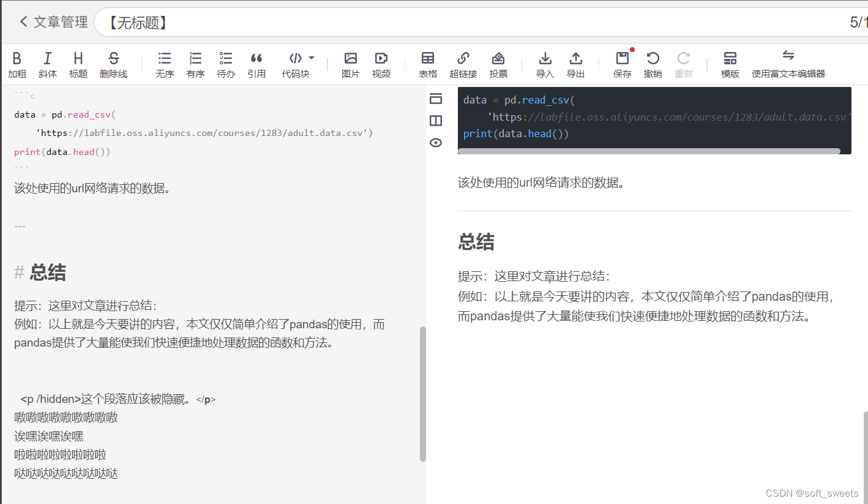Image resolution: width=868 pixels, height=504 pixels.
Task: Import a file with 导入
Action: (x=545, y=65)
